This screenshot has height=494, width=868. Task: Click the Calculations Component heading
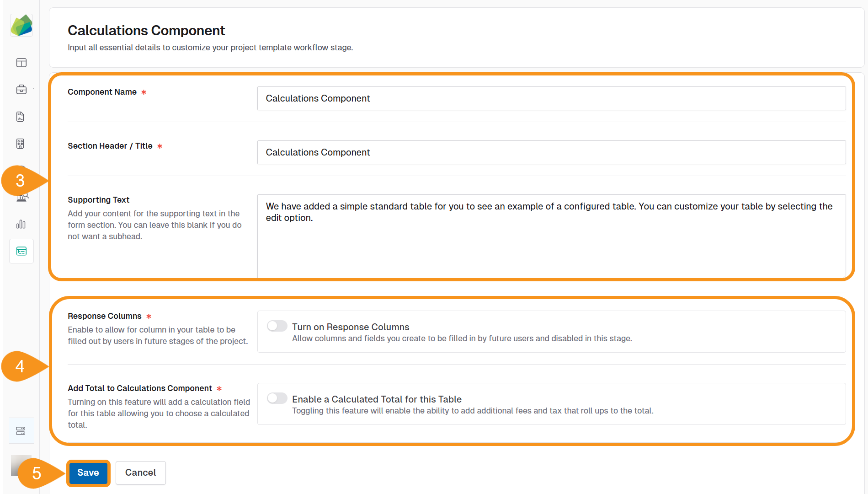pos(146,30)
